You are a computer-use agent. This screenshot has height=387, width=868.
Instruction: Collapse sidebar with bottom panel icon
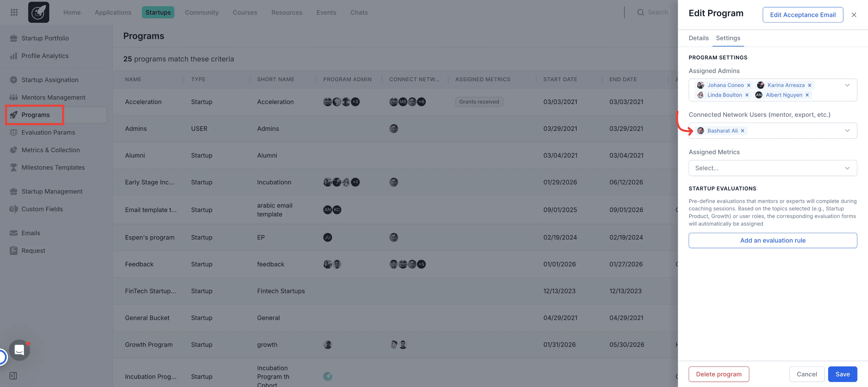coord(13,376)
